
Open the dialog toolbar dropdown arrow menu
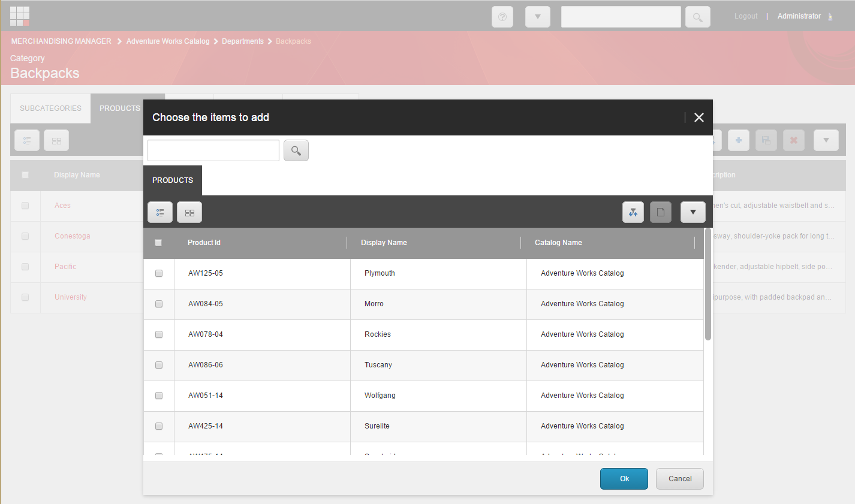pos(693,212)
